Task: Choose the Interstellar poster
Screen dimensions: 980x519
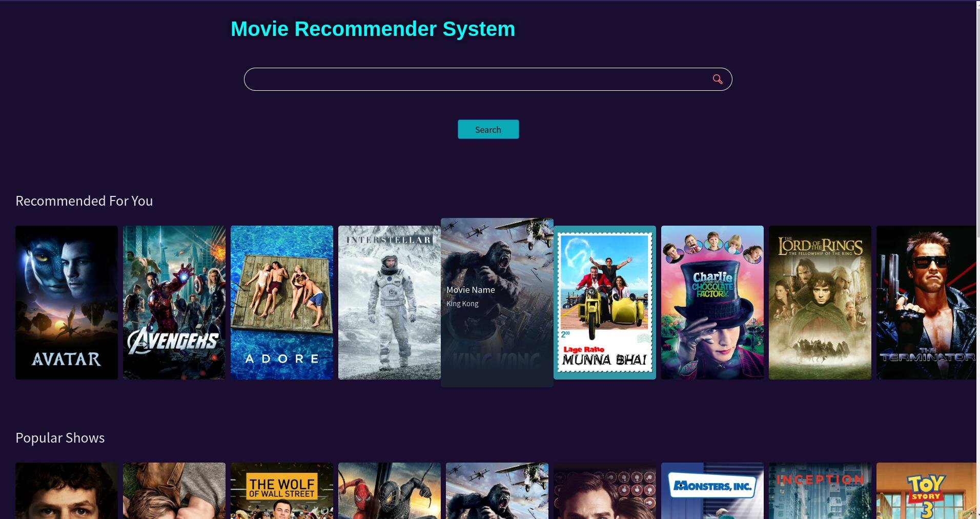Action: click(x=390, y=303)
